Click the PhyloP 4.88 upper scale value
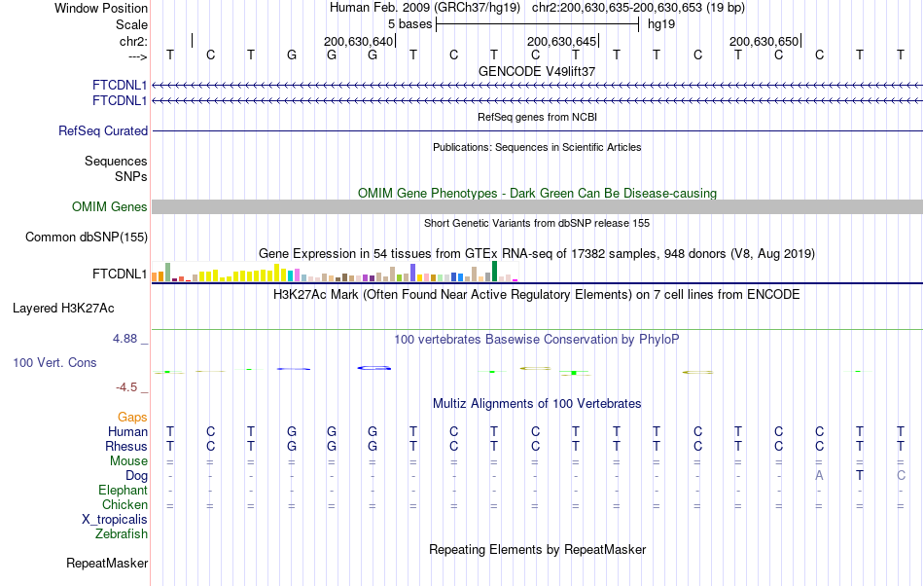The height and width of the screenshot is (586, 924). (124, 339)
